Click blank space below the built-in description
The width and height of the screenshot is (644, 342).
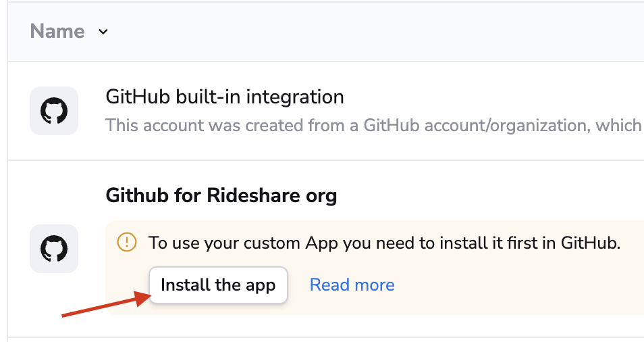[371, 147]
